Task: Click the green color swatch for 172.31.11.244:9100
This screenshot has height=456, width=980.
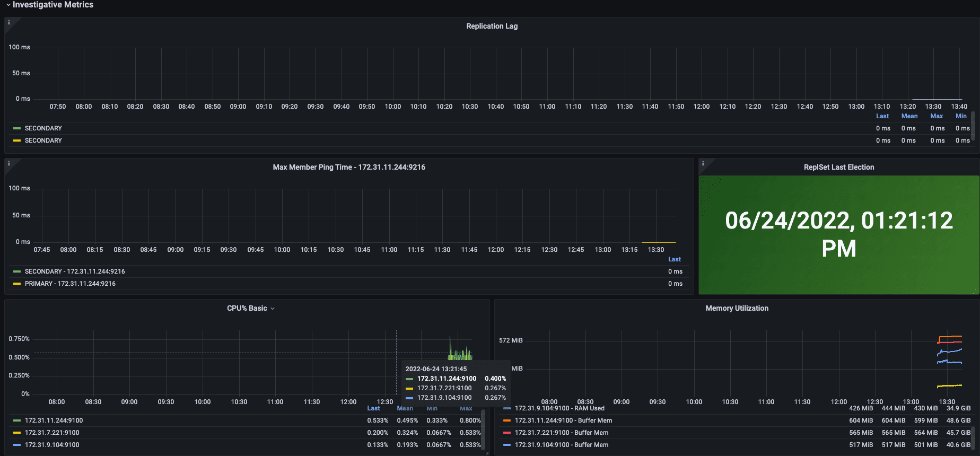Action: tap(17, 420)
